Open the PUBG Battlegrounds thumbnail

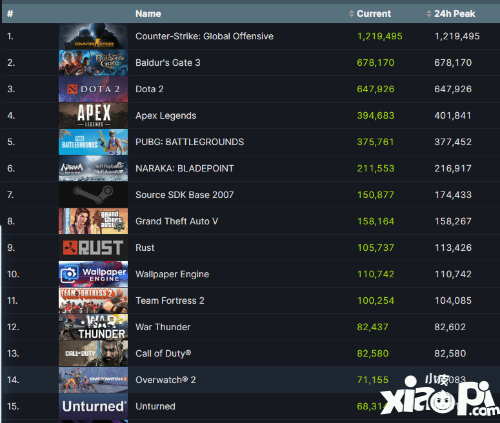[x=93, y=142]
